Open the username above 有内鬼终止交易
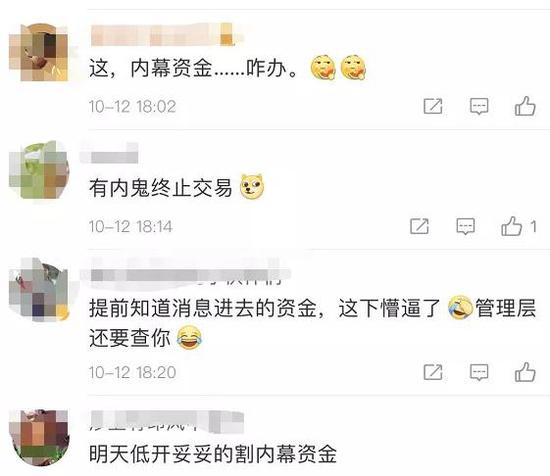Viewport: 550px width, 476px height. 109,153
